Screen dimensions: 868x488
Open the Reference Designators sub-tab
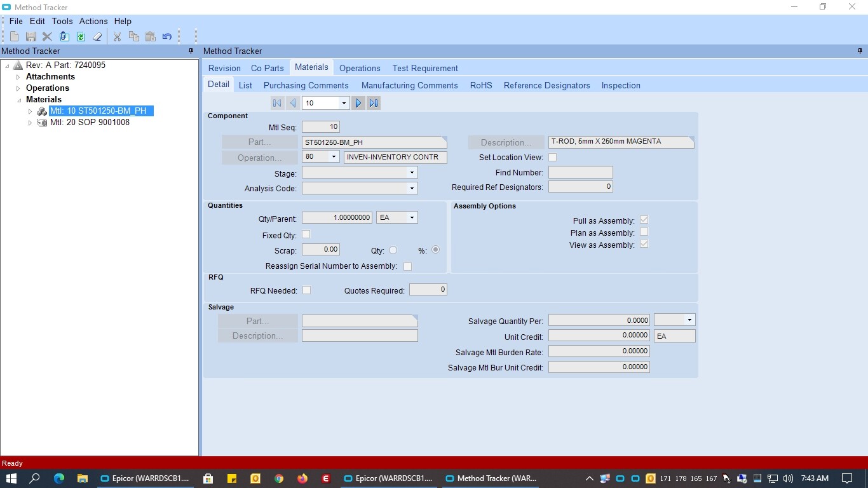(x=547, y=85)
